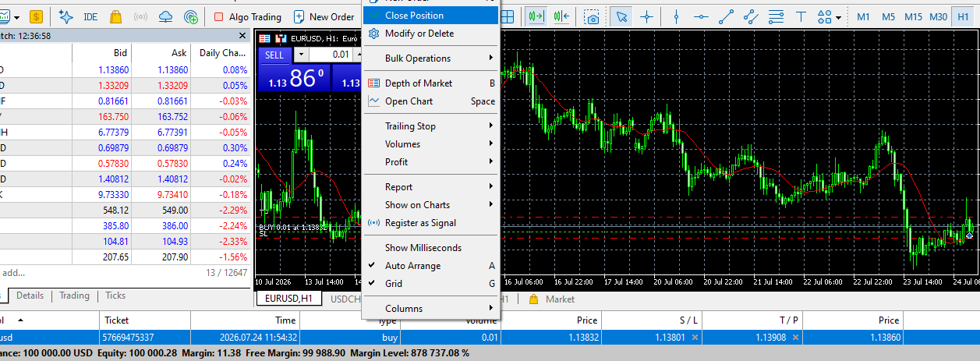
Task: Choose Close Position in context menu
Action: tap(431, 16)
